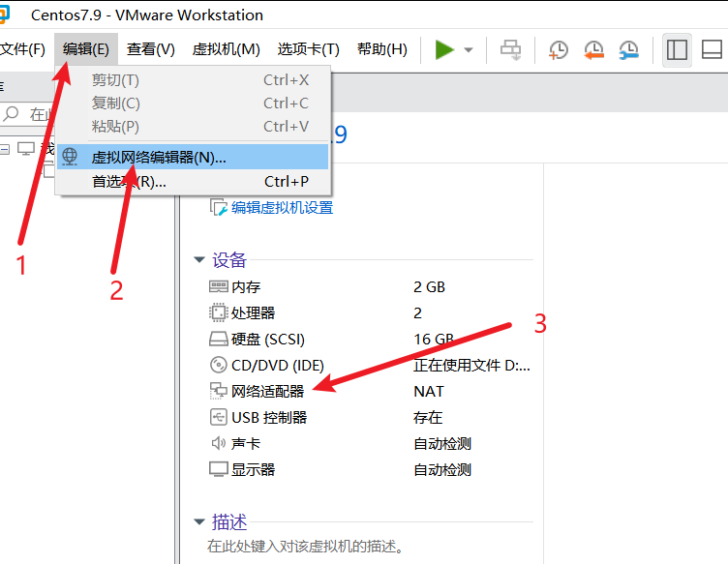Open the 文件(F) menu
The height and width of the screenshot is (564, 728).
(22, 49)
